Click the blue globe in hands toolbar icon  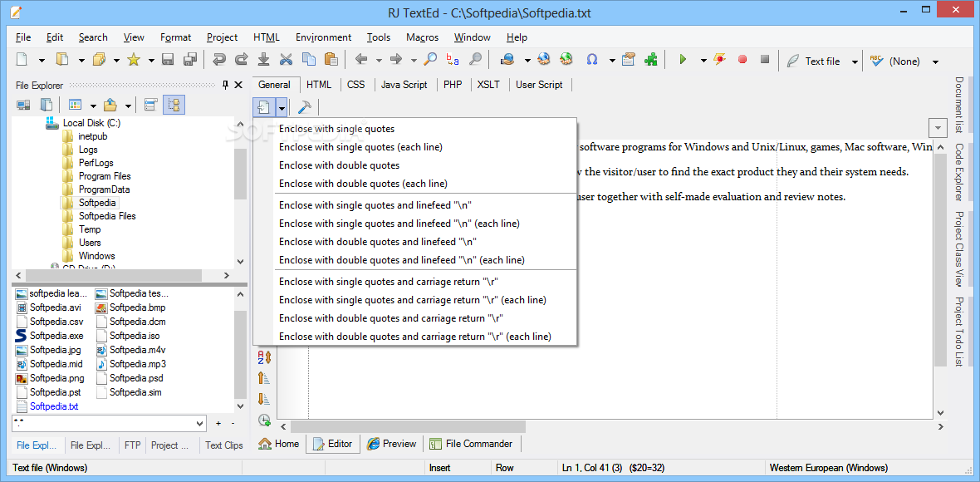(544, 60)
